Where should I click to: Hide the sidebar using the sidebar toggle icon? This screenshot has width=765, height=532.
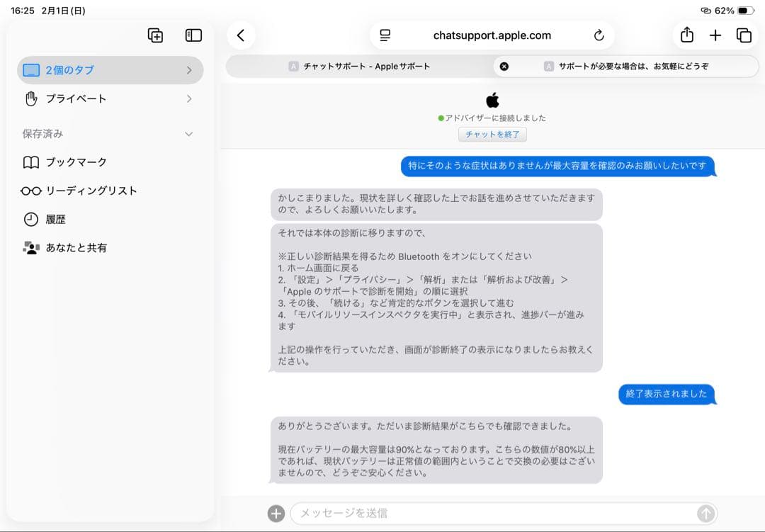point(193,35)
